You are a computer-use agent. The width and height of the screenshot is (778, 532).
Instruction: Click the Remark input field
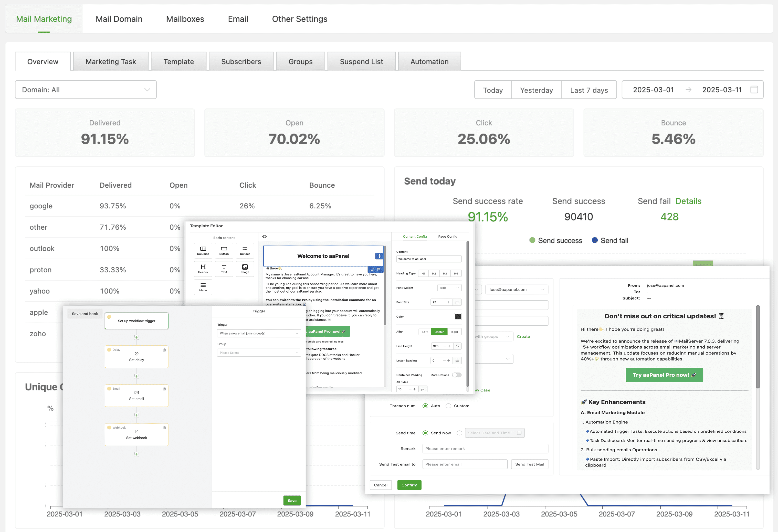pos(485,449)
